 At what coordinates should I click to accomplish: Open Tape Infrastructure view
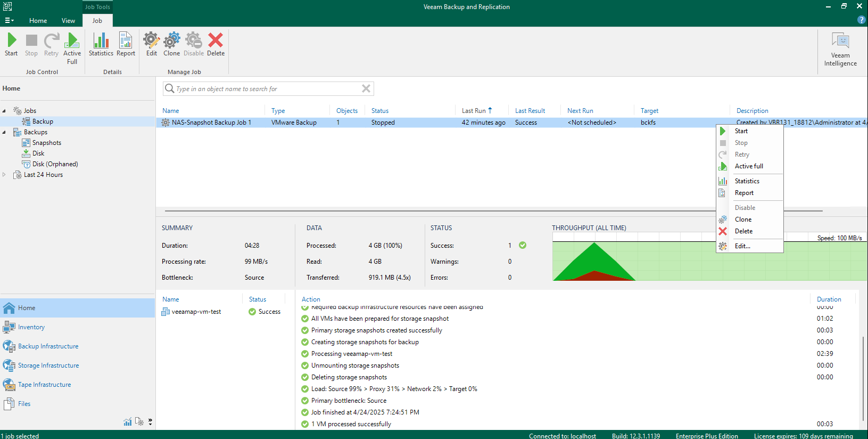78,385
